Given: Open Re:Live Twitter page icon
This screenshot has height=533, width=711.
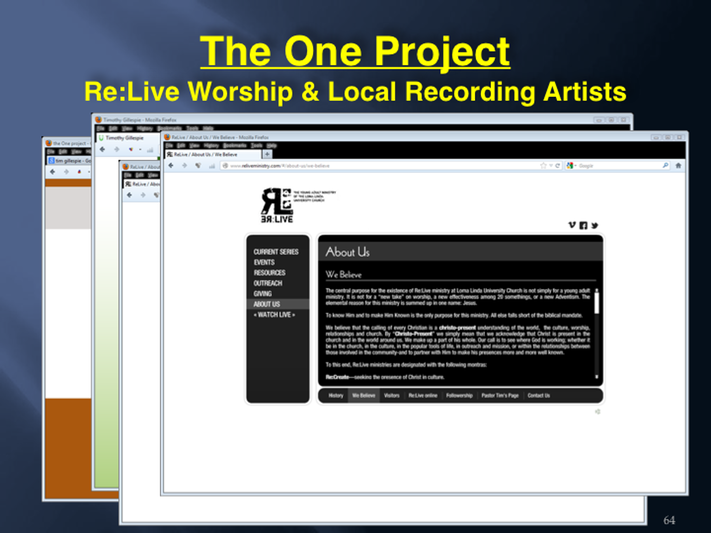Looking at the screenshot, I should click(x=594, y=225).
